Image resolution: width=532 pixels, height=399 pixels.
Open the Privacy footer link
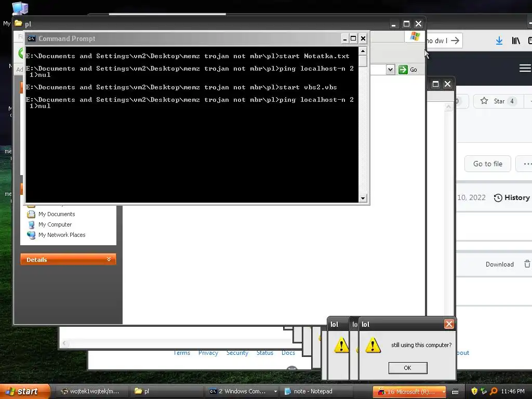(208, 353)
